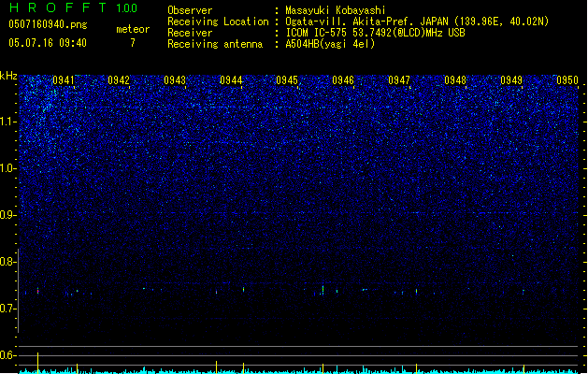Click the 'Receiving Location' label
This screenshot has width=588, height=374.
(x=218, y=22)
